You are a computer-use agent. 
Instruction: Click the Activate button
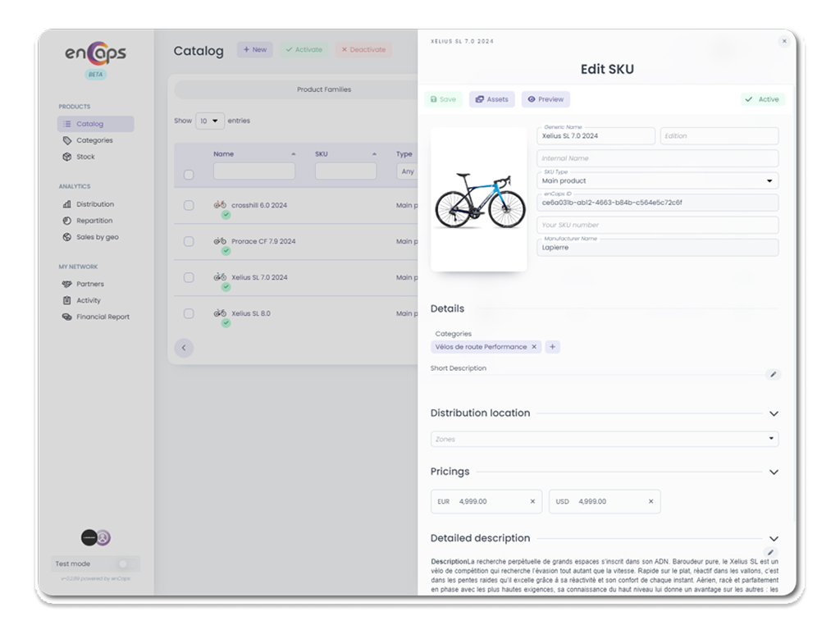click(304, 50)
